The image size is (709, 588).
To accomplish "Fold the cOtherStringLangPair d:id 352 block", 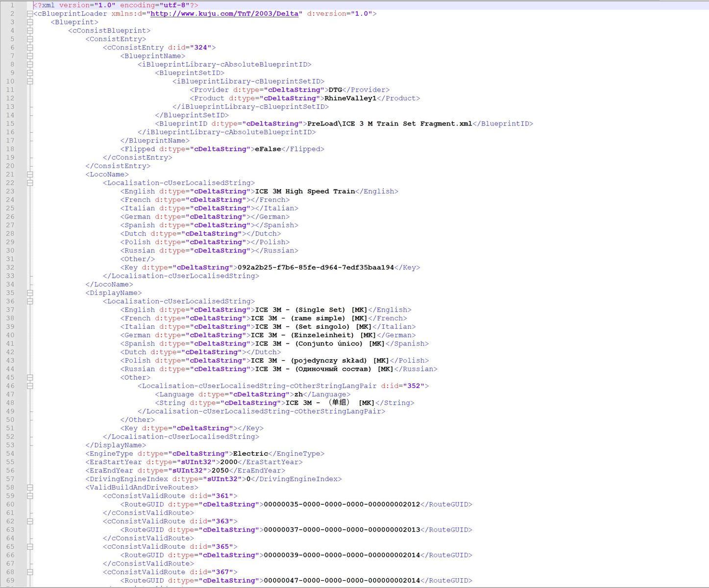I will (x=30, y=386).
